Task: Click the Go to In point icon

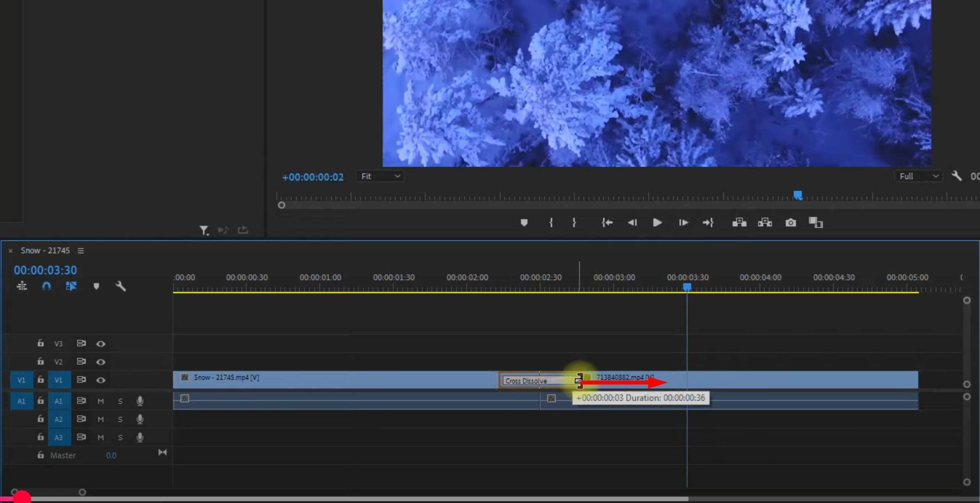Action: [607, 223]
